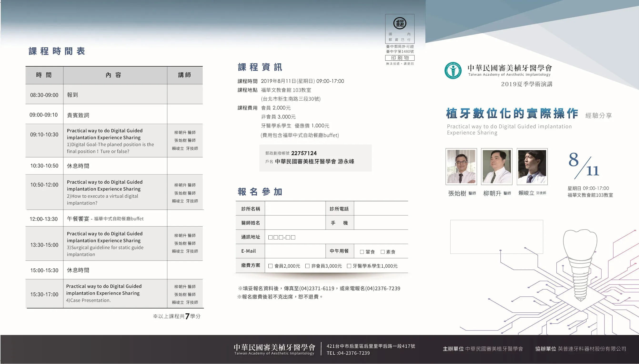Click the 印刷物 boxed label
Viewport: 639px width, 364px height.
pos(400,58)
